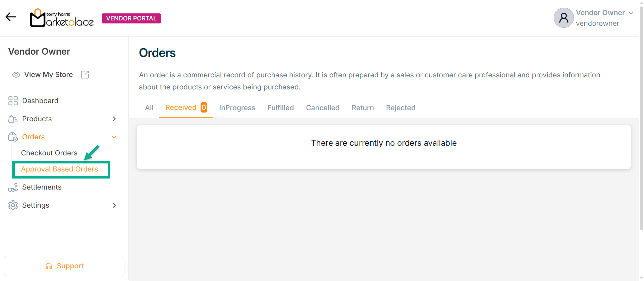
Task: Click the Torry Harris Marketplace logo
Action: pyautogui.click(x=62, y=18)
